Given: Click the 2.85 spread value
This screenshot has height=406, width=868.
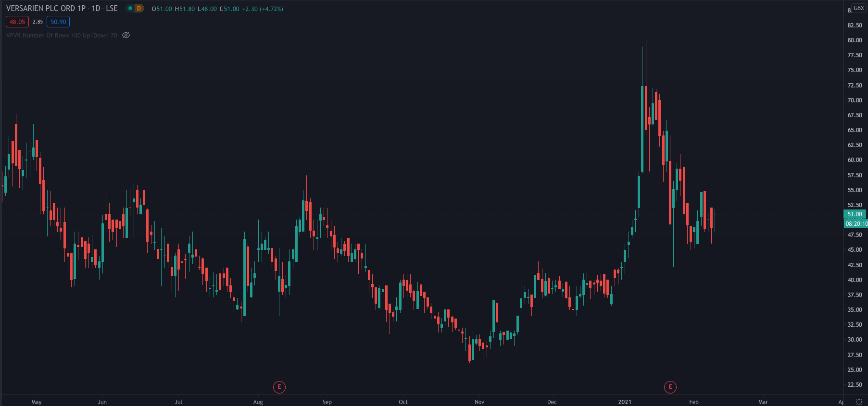Looking at the screenshot, I should tap(38, 22).
